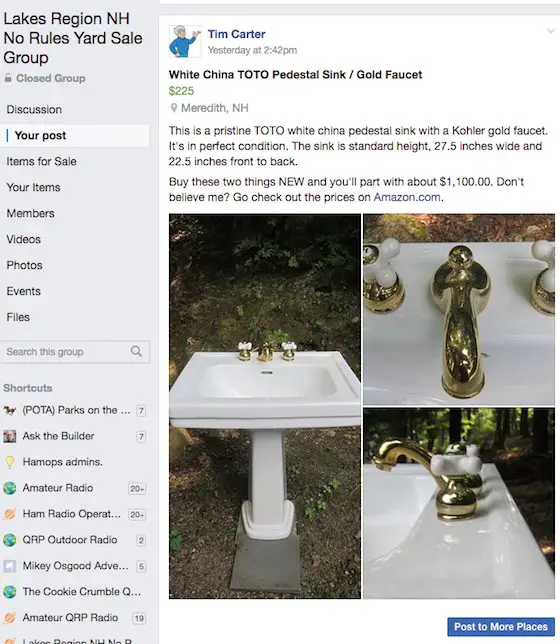560x644 pixels.
Task: Click Post to More Places button
Action: point(501,627)
